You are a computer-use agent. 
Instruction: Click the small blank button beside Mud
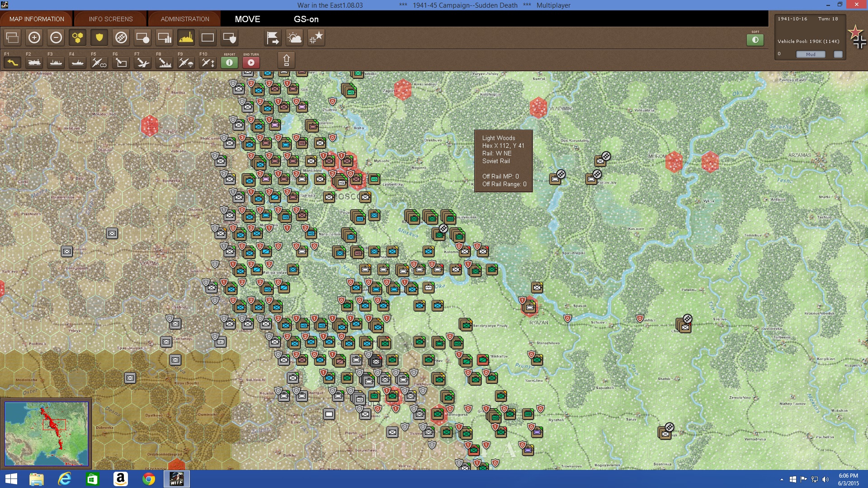[838, 54]
